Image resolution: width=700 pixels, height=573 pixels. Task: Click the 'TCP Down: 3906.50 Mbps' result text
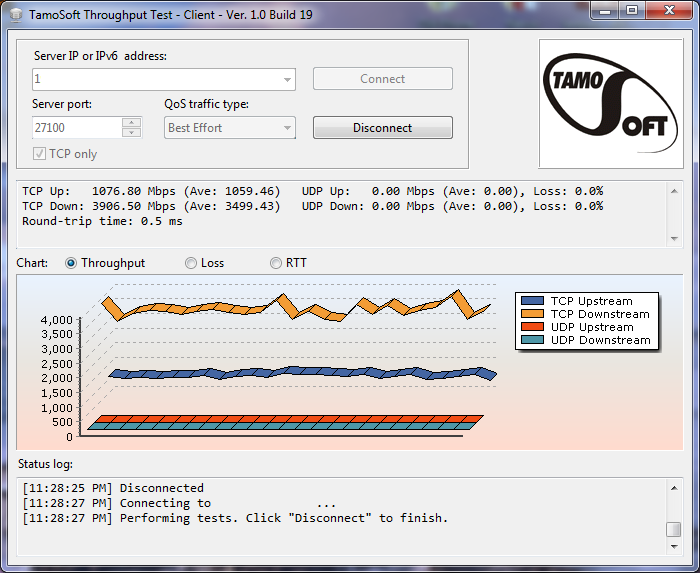(x=99, y=206)
